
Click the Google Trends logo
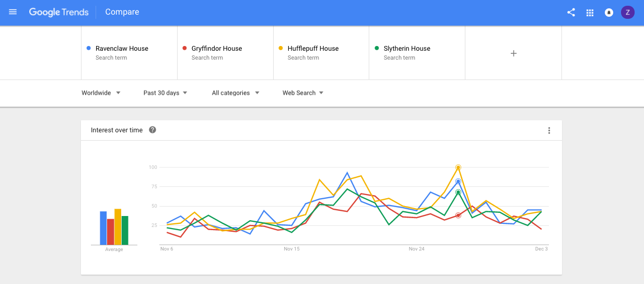click(x=58, y=12)
